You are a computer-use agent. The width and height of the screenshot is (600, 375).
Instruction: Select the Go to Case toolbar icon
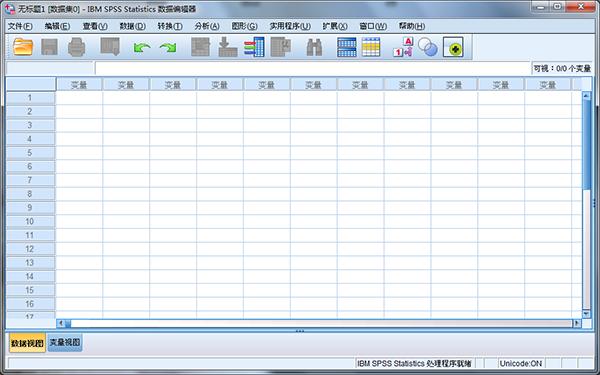pyautogui.click(x=201, y=47)
